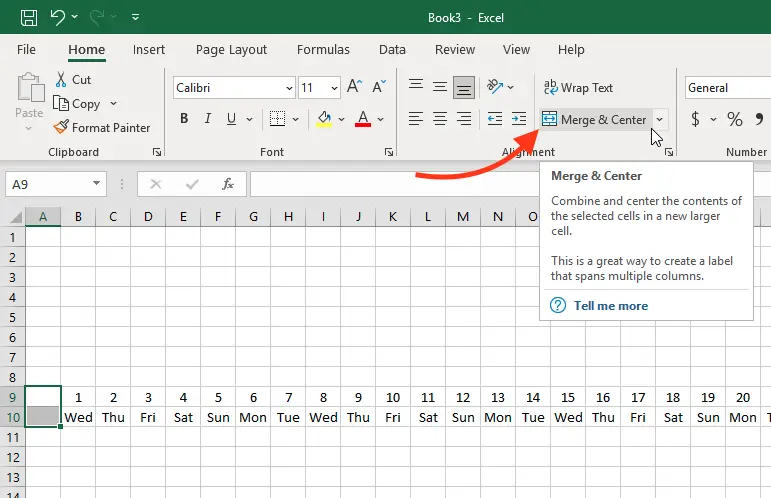
Task: Click the Save icon in title bar
Action: pos(29,17)
